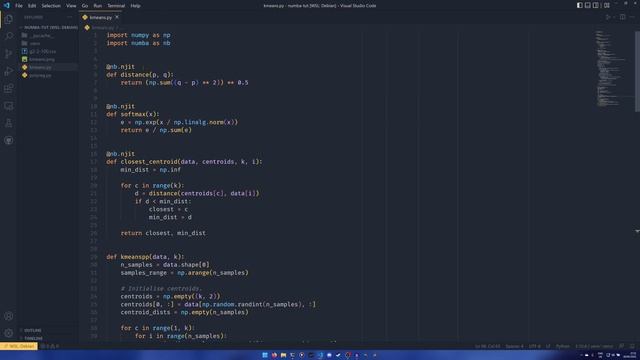Viewport: 640px width, 360px height.
Task: Open the Go menu
Action: (85, 6)
